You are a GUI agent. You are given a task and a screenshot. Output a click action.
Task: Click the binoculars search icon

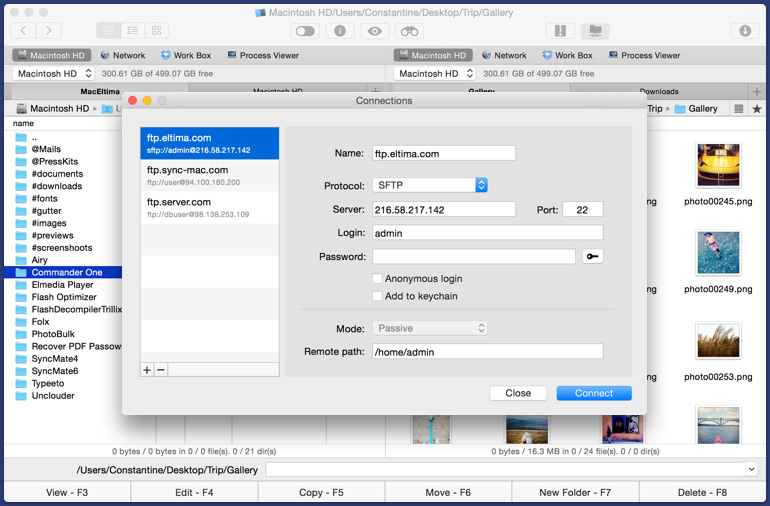point(409,31)
